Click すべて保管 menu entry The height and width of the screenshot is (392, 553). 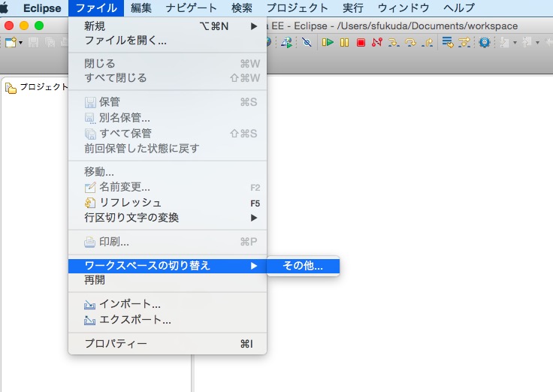coord(168,134)
